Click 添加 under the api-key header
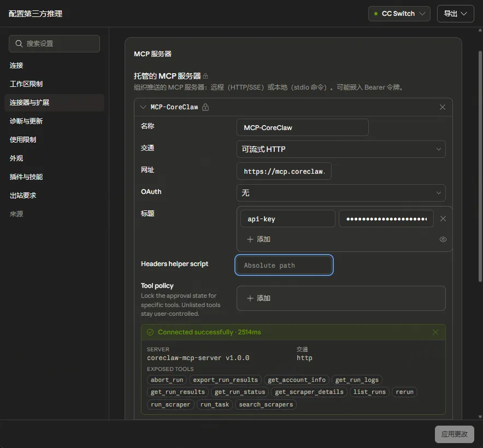Screen dimensions: 483x448 (259, 239)
